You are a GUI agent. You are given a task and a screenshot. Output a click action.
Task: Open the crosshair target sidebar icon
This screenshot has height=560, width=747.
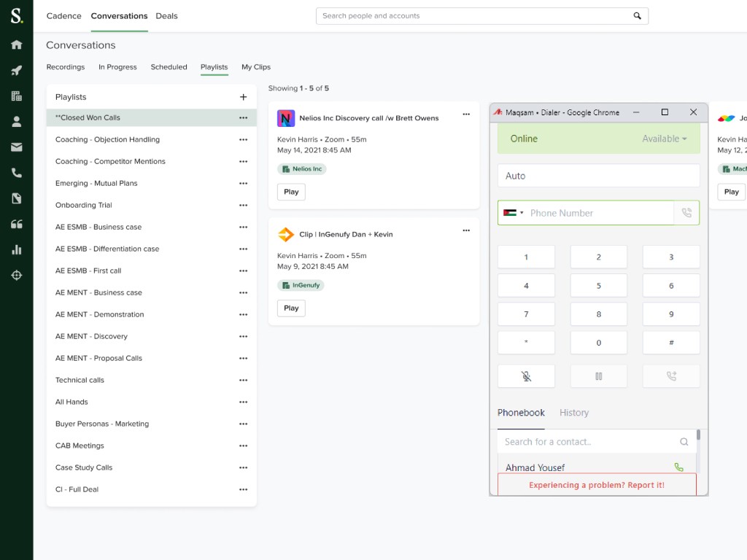16,275
